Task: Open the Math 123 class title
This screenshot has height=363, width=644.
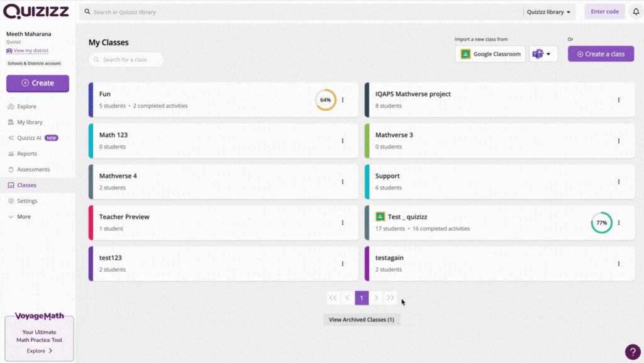Action: 113,135
